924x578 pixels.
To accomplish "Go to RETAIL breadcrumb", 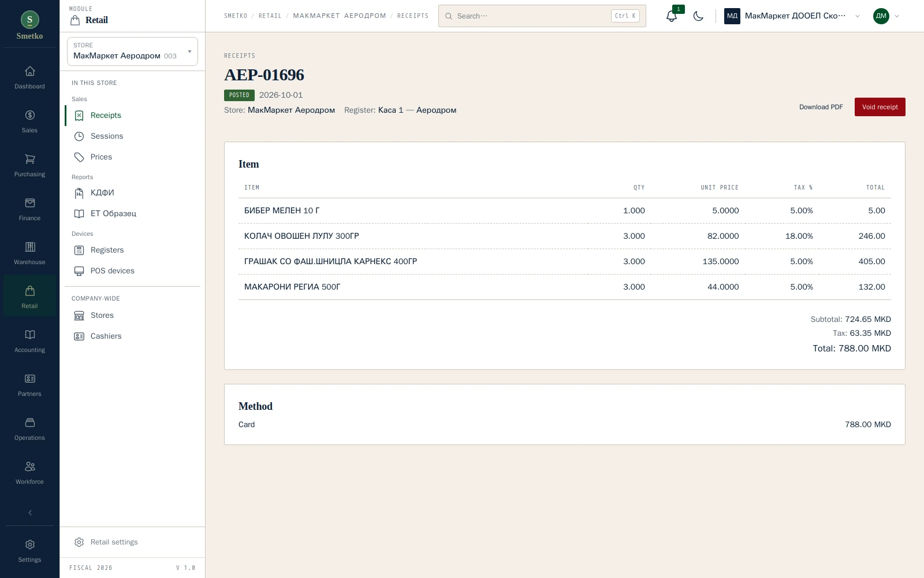I will pos(270,16).
